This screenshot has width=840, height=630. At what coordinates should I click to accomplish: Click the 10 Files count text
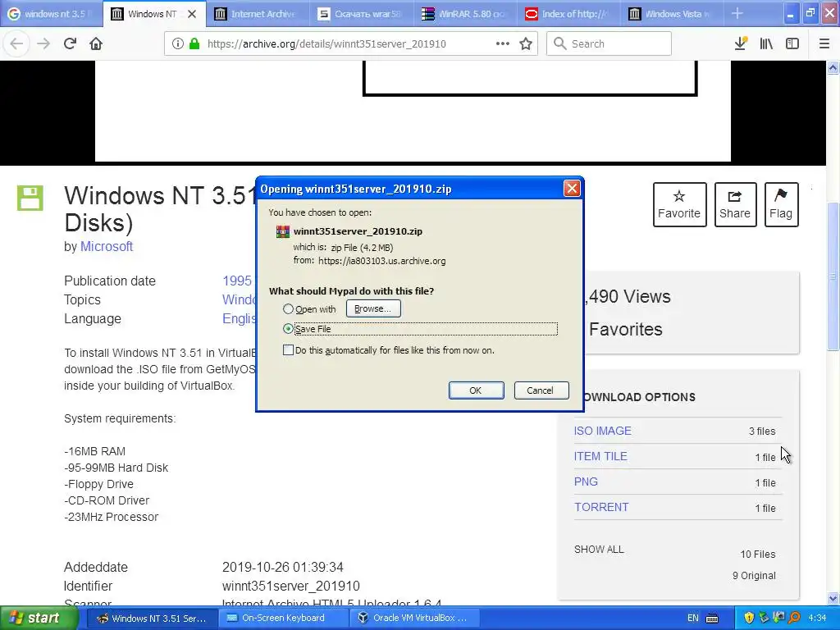(x=758, y=555)
